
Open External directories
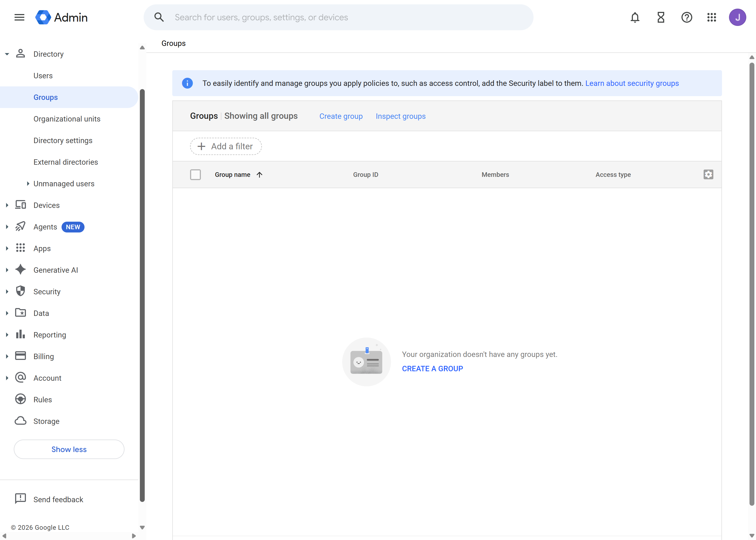[66, 162]
